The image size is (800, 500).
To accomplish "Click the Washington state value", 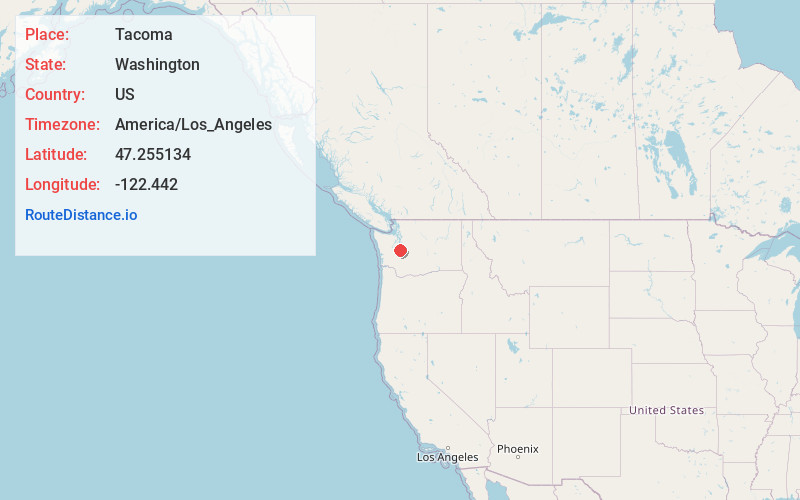I will point(157,65).
